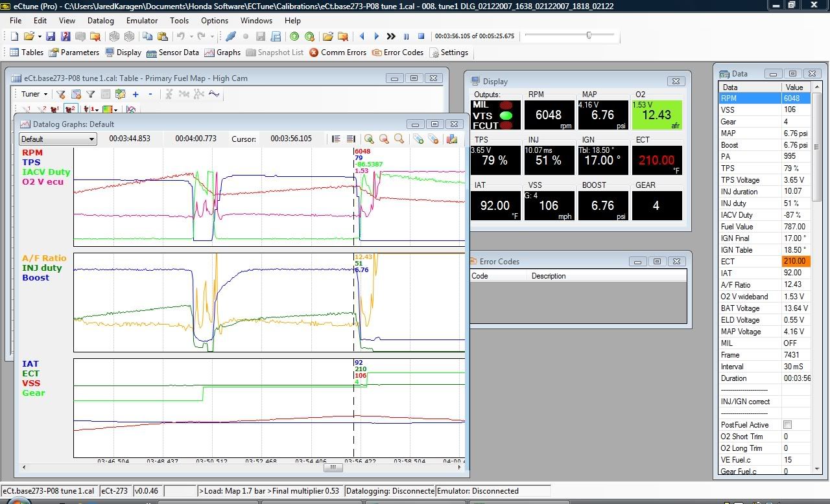Screen dimensions: 830x504
Task: Stop the datalog playback
Action: click(x=421, y=36)
